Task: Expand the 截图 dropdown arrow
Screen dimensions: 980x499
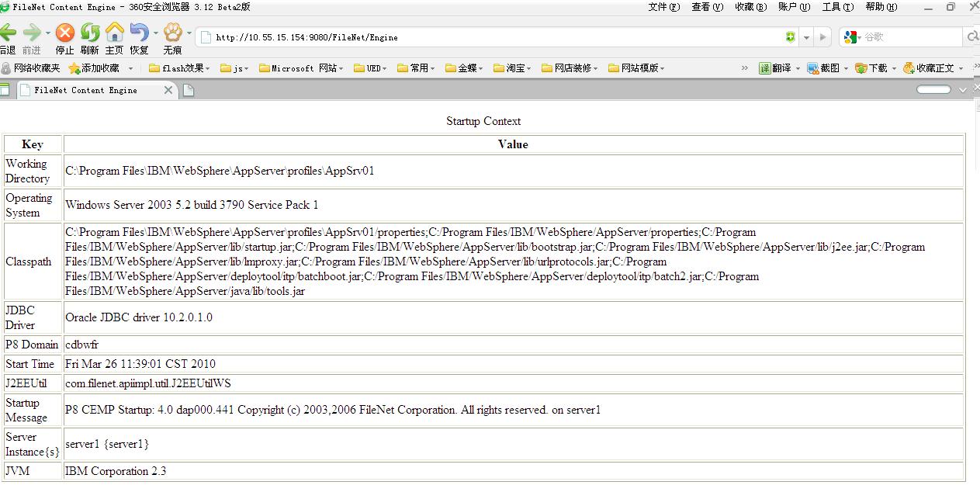Action: click(847, 68)
